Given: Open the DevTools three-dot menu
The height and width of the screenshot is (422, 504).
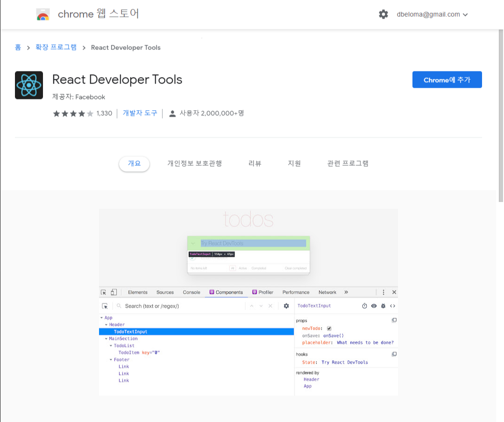Looking at the screenshot, I should (383, 292).
